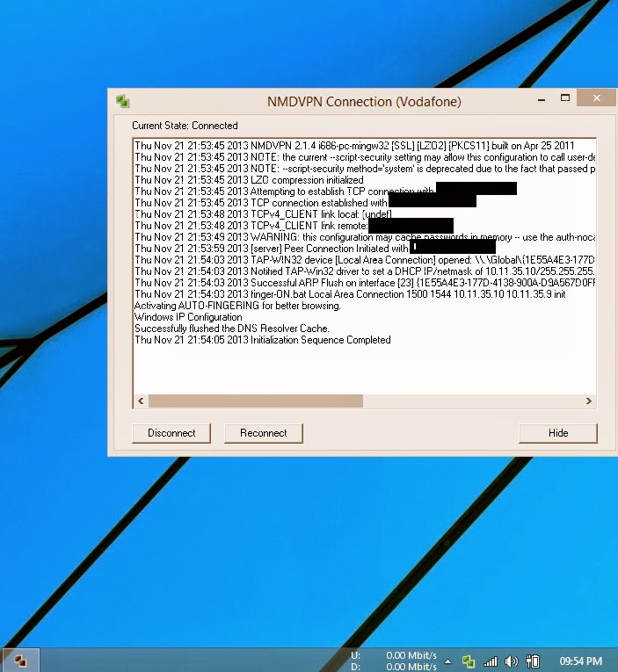Screen dimensions: 618x672
Task: Click the Disconnect button
Action: click(171, 433)
